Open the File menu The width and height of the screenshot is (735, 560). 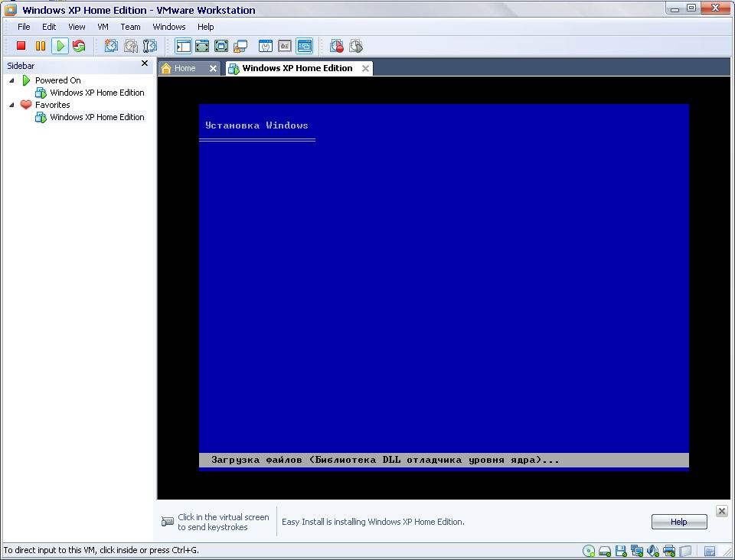point(24,27)
